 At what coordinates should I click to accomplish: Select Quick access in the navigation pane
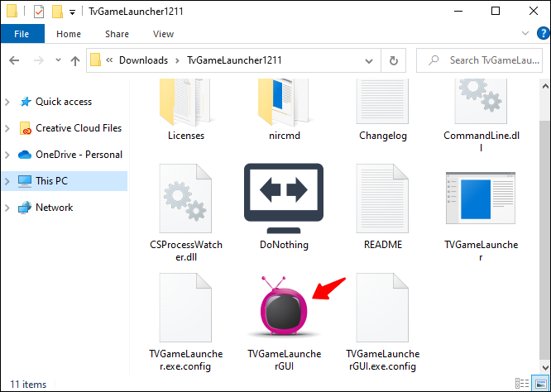click(64, 102)
